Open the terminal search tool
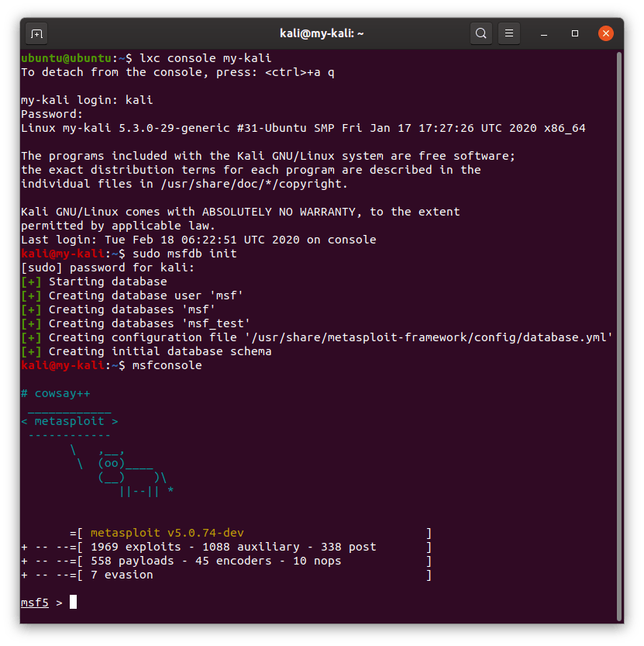 [481, 33]
